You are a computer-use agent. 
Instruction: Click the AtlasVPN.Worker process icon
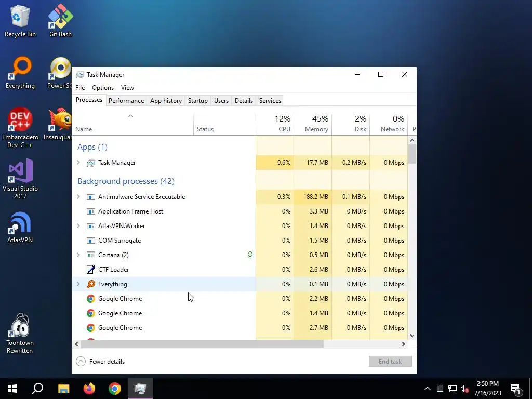90,226
